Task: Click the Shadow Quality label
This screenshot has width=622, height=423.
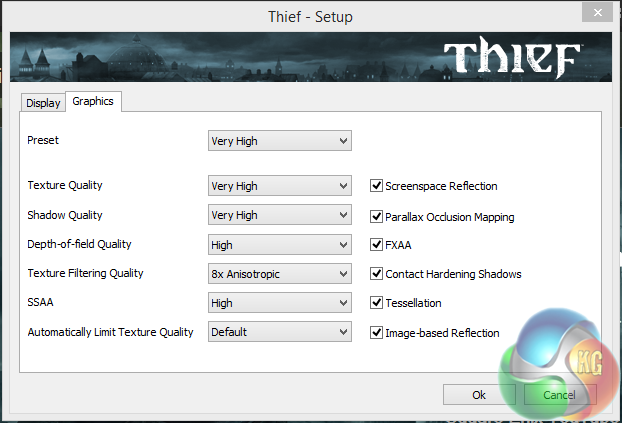Action: (65, 215)
